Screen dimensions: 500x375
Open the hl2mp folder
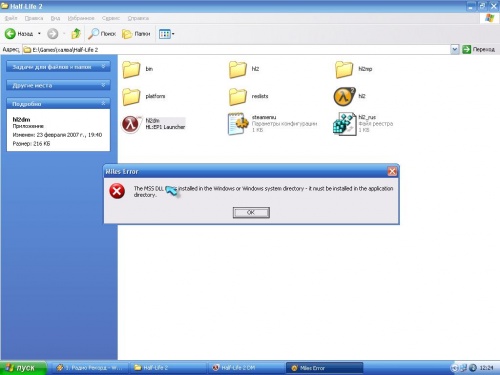344,69
